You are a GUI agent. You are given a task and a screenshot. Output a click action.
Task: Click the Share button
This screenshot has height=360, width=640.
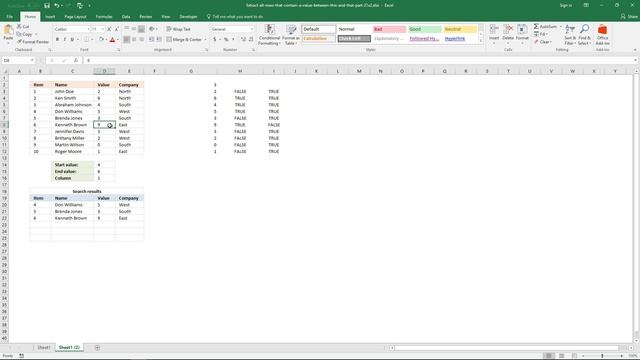(x=629, y=17)
